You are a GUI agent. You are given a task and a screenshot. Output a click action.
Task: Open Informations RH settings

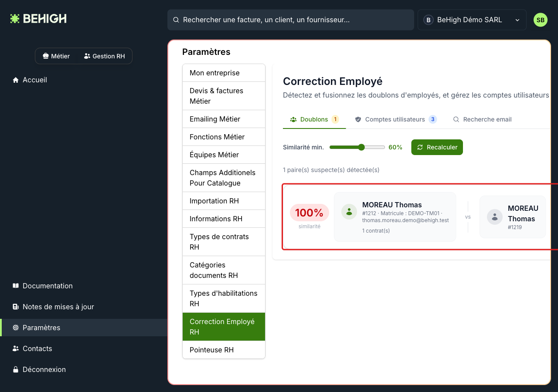pos(224,219)
